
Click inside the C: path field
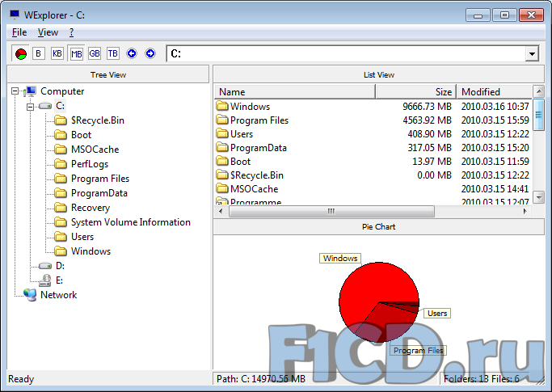(x=346, y=54)
